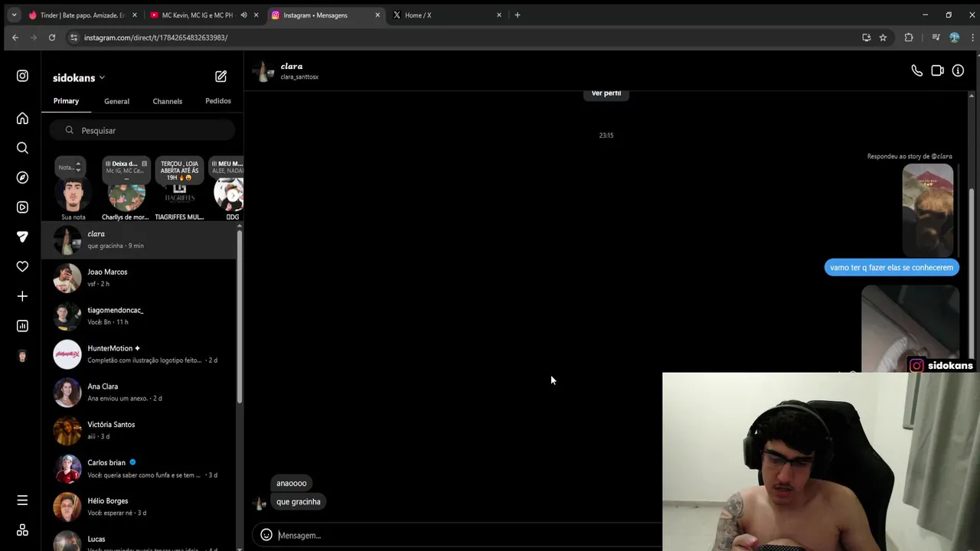This screenshot has height=551, width=980.
Task: Focus the Mensagem text field
Action: [467, 535]
